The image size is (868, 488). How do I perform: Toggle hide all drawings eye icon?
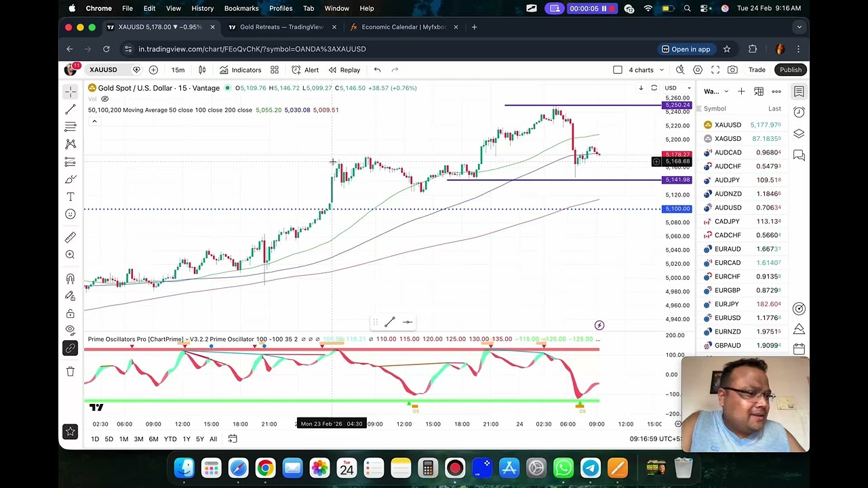click(x=71, y=330)
